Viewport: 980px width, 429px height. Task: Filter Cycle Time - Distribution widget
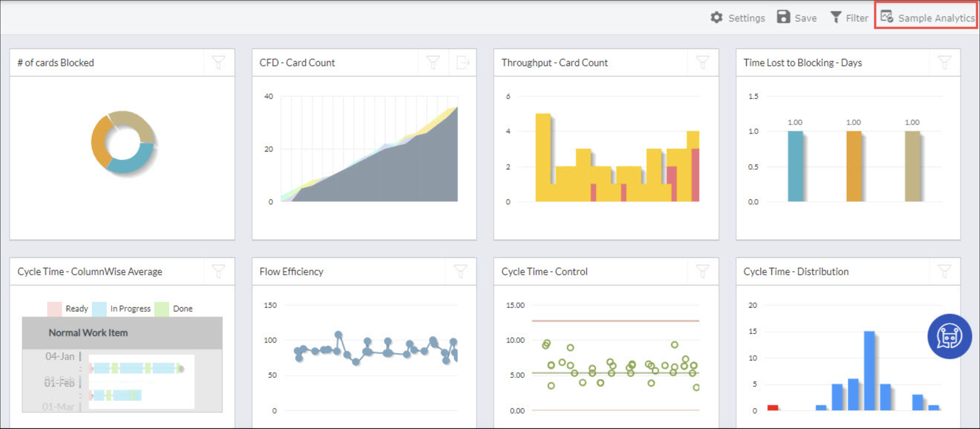coord(944,271)
